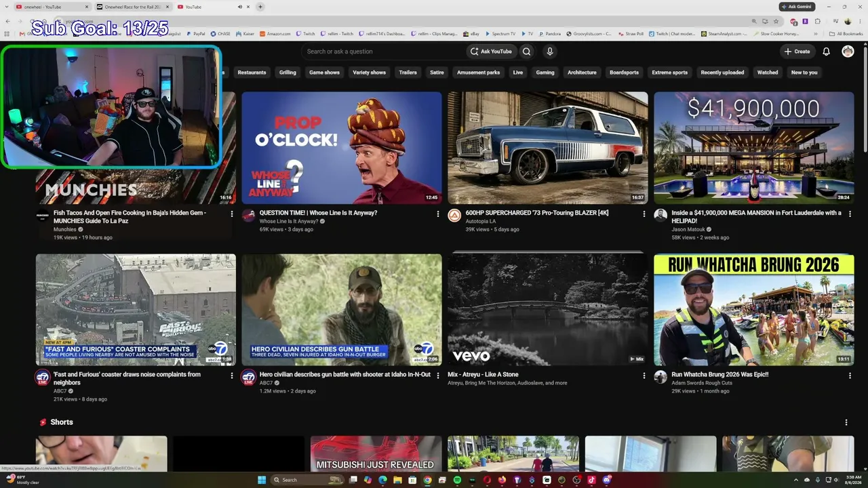Viewport: 868px width, 488px height.
Task: Open a new browser tab
Action: [x=260, y=7]
